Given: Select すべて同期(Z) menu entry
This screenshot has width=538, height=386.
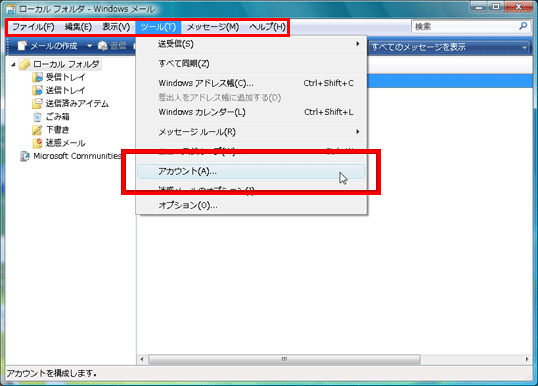Looking at the screenshot, I should [x=251, y=63].
